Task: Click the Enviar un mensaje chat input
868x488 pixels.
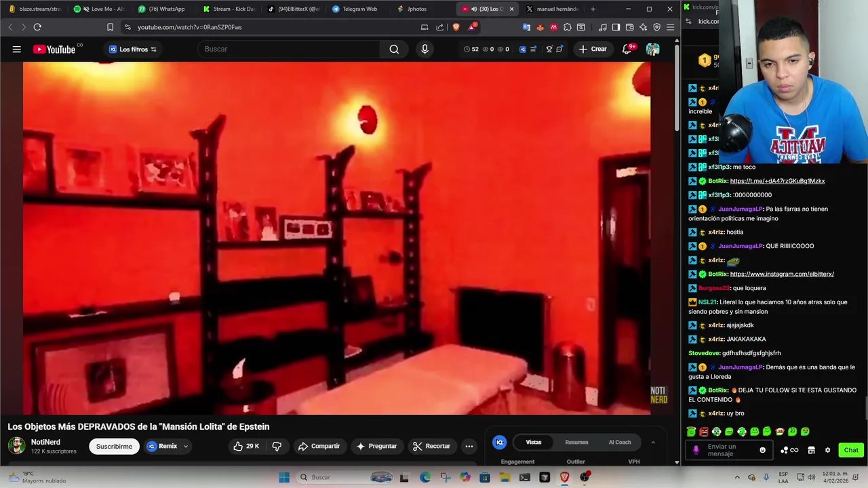Action: pyautogui.click(x=730, y=450)
